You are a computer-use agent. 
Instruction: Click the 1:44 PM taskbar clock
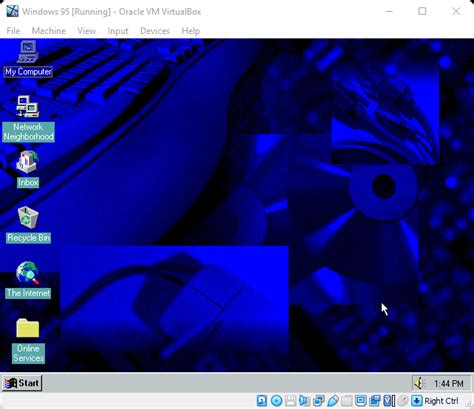(x=448, y=384)
